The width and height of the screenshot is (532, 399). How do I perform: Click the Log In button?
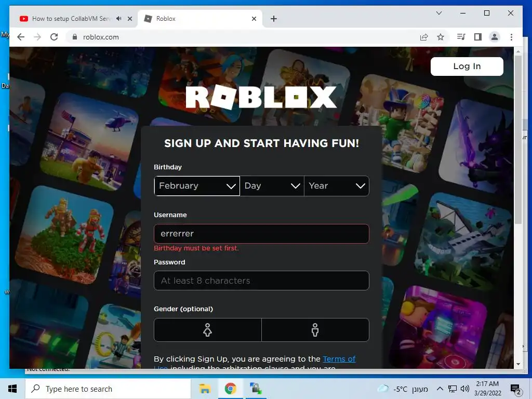tap(467, 66)
